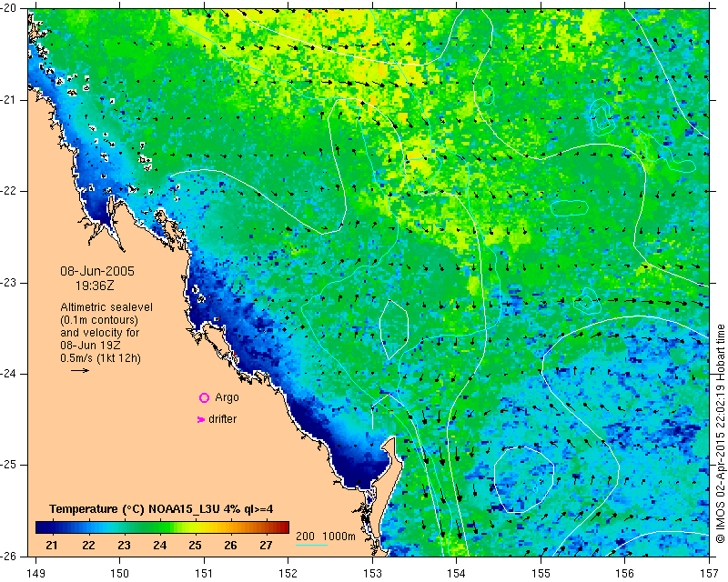Viewport: 728px width, 582px height.
Task: Click the latitude axis label "-22"
Action: 8,191
